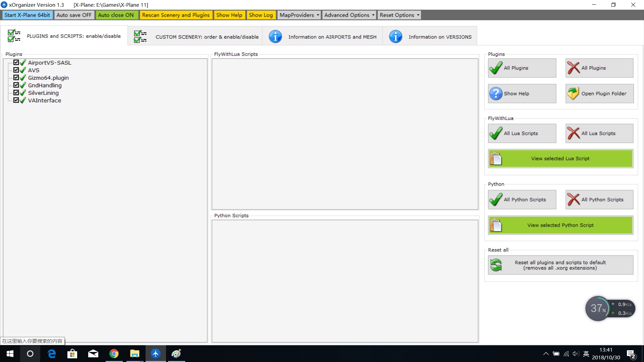The width and height of the screenshot is (644, 362).
Task: Open the notification action center
Action: tap(631, 354)
